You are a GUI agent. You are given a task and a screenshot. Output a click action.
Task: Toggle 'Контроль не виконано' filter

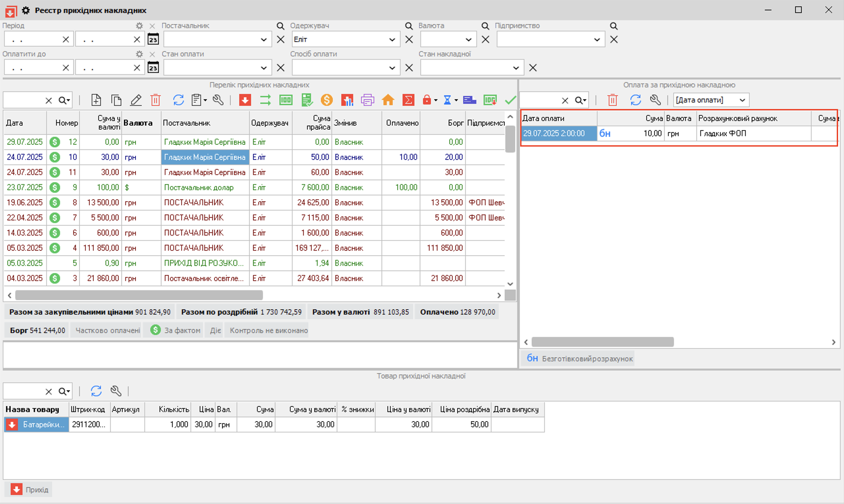click(268, 330)
